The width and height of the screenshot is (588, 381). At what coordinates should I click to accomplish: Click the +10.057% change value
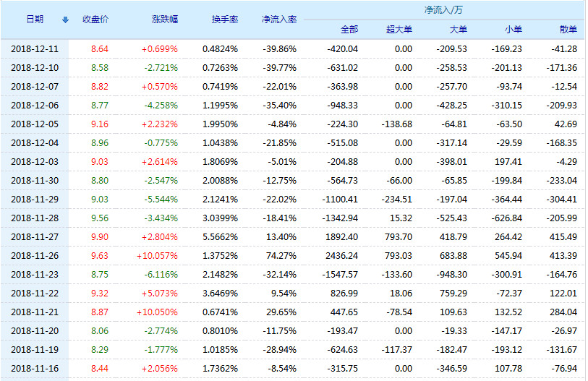click(156, 255)
